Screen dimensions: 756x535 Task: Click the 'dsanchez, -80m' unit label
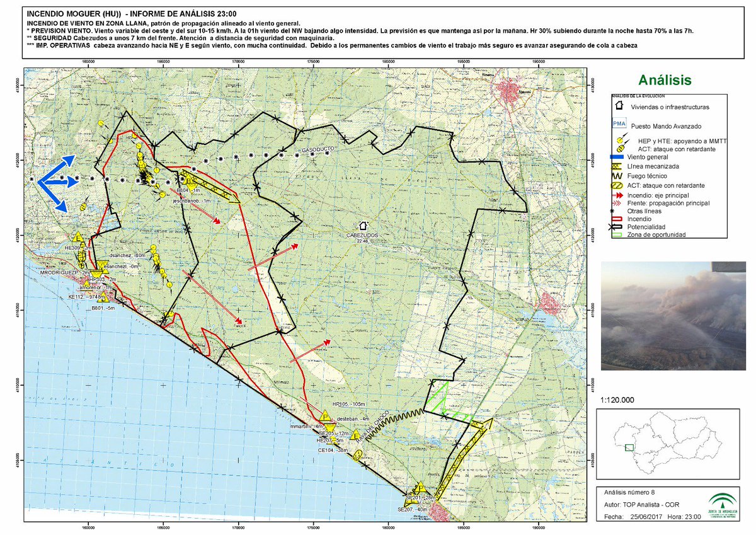pos(127,255)
